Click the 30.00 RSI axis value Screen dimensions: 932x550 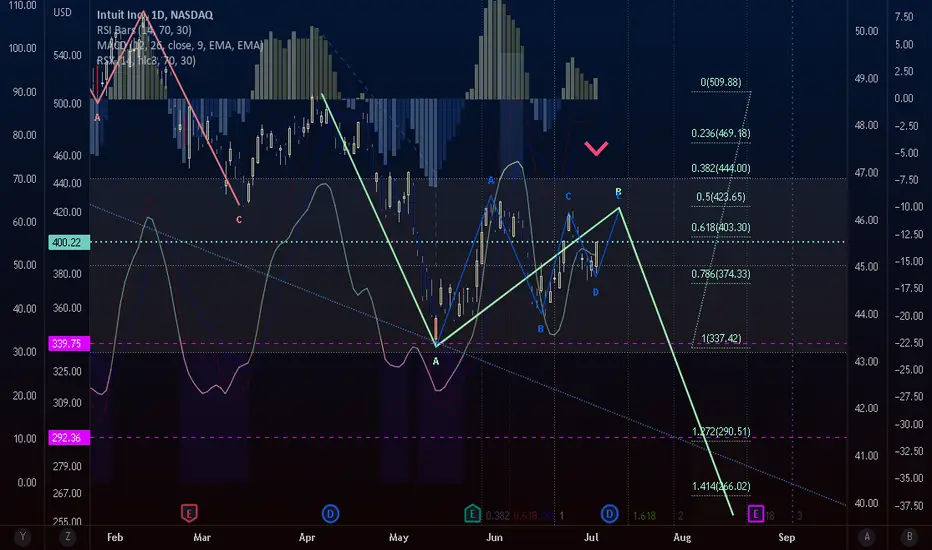point(24,351)
